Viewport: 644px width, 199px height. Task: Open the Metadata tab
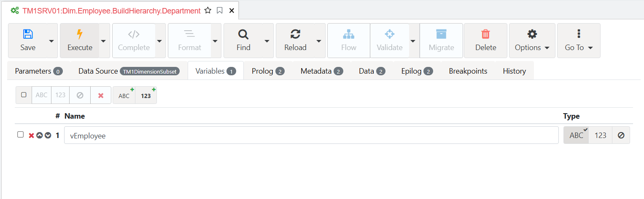click(x=322, y=71)
